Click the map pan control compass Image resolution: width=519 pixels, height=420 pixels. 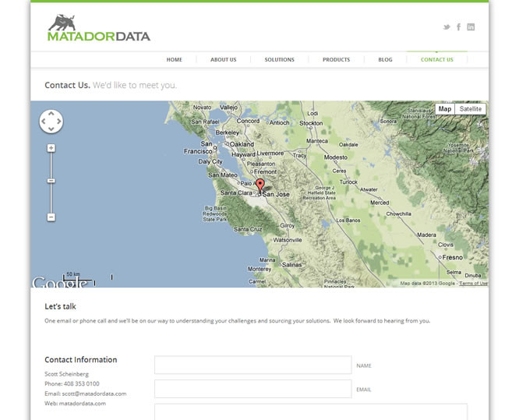(x=51, y=122)
